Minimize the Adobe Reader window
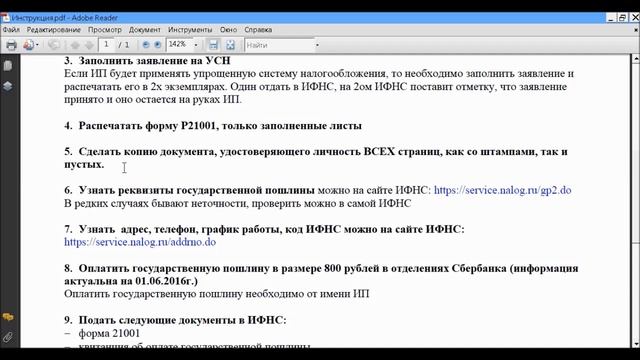The width and height of the screenshot is (640, 360). (x=611, y=18)
